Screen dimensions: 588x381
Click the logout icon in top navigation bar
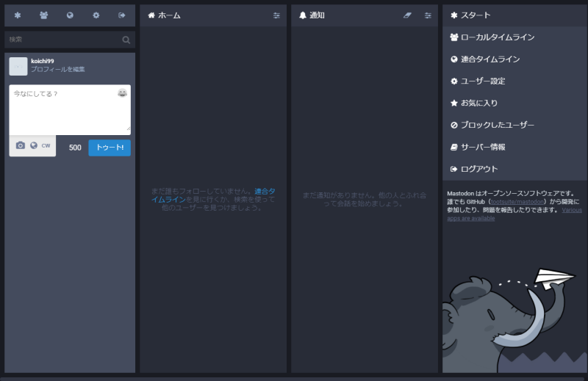tap(122, 15)
